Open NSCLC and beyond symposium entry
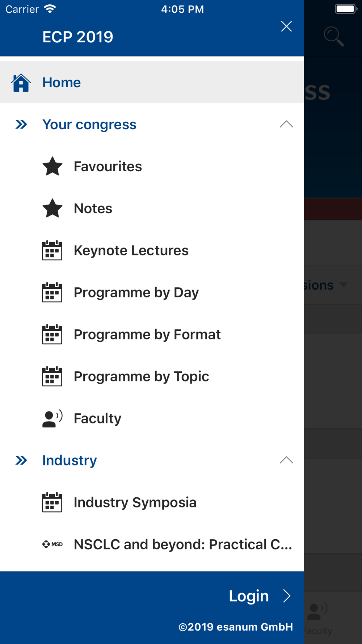Screen dimensions: 362x644 coord(183,544)
